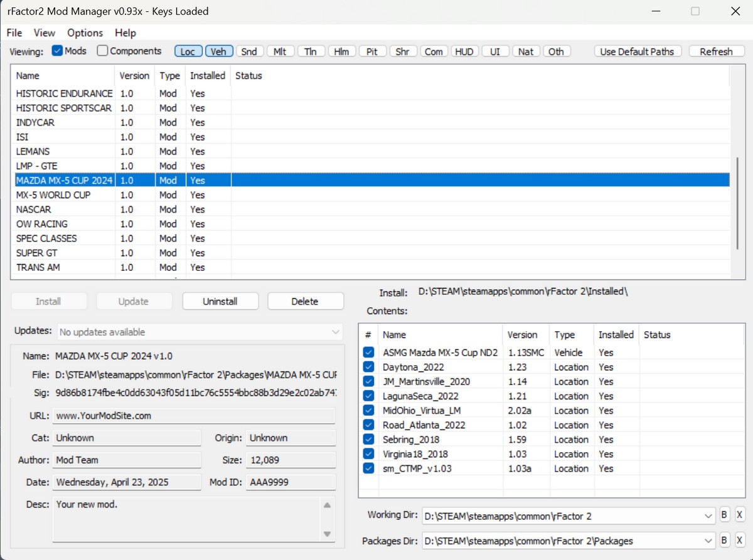Uncheck the Virginia18_2018 checkbox
This screenshot has width=753, height=560.
369,453
